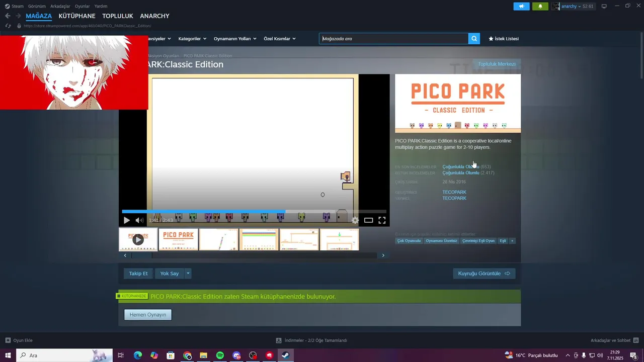Click the Çevrimiçi Eşli Oyun tag
Screen dimensions: 644x362
pos(478,241)
